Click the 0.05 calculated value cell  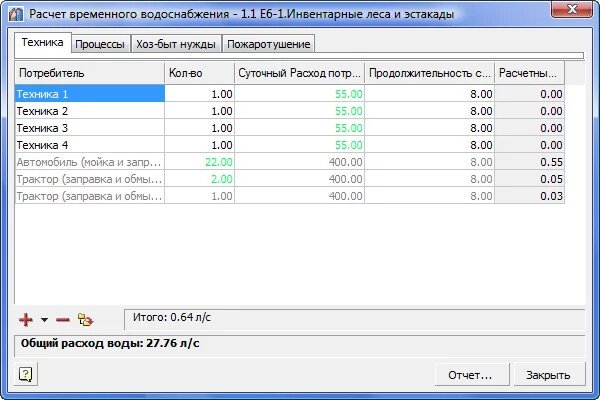(530, 179)
